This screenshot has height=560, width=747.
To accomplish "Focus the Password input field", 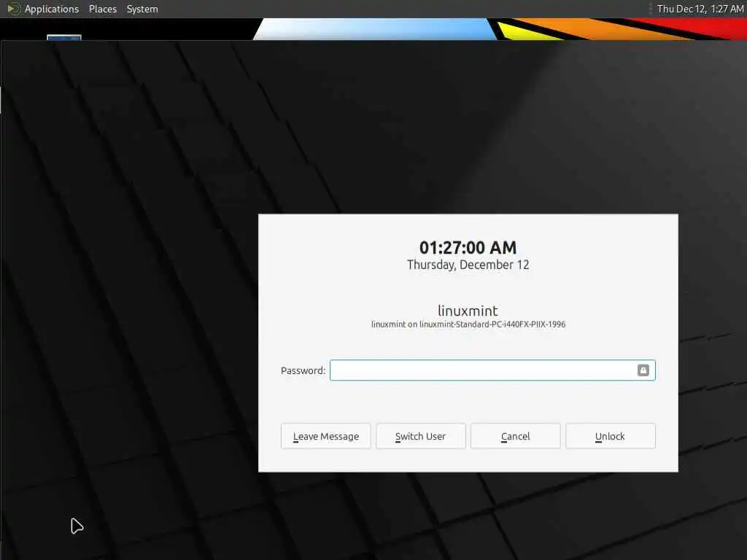I will [492, 370].
